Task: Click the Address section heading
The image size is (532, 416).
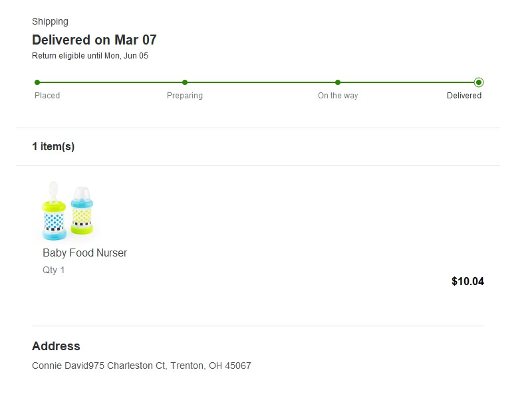Action: (x=56, y=346)
